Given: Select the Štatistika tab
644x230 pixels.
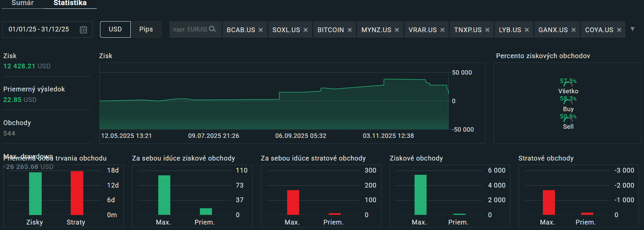Looking at the screenshot, I should pos(70,3).
